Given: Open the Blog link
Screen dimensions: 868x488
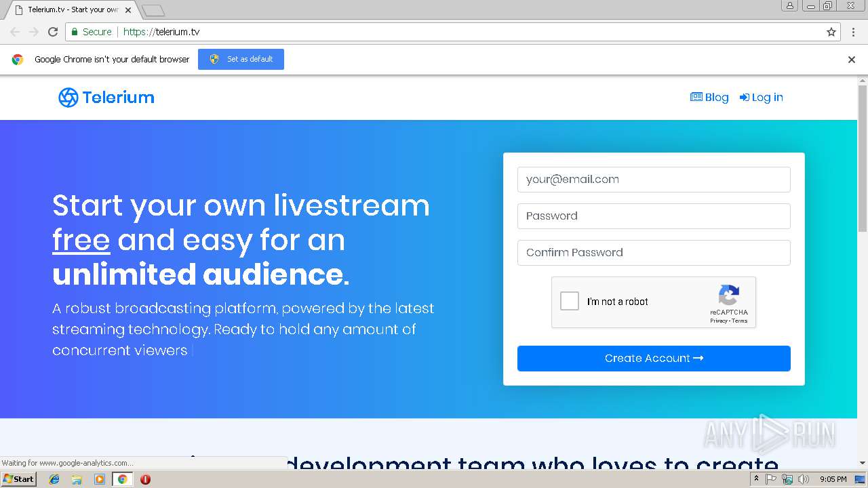Looking at the screenshot, I should pyautogui.click(x=709, y=98).
